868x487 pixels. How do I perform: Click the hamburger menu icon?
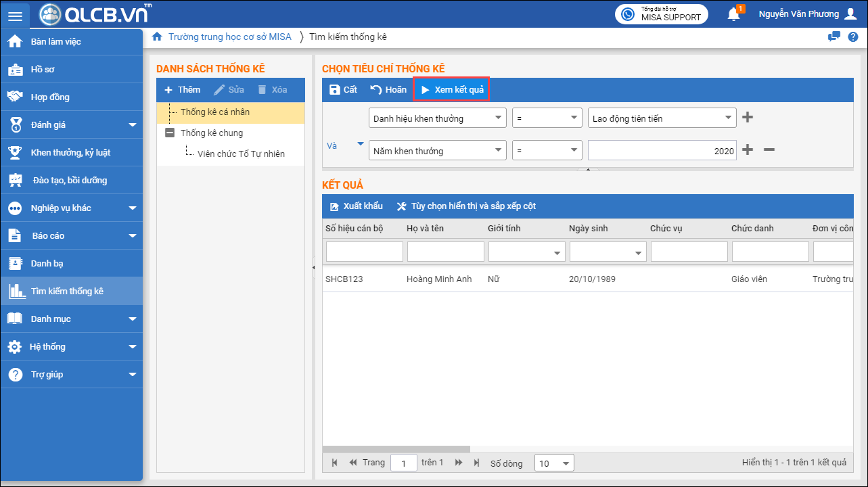tap(15, 14)
